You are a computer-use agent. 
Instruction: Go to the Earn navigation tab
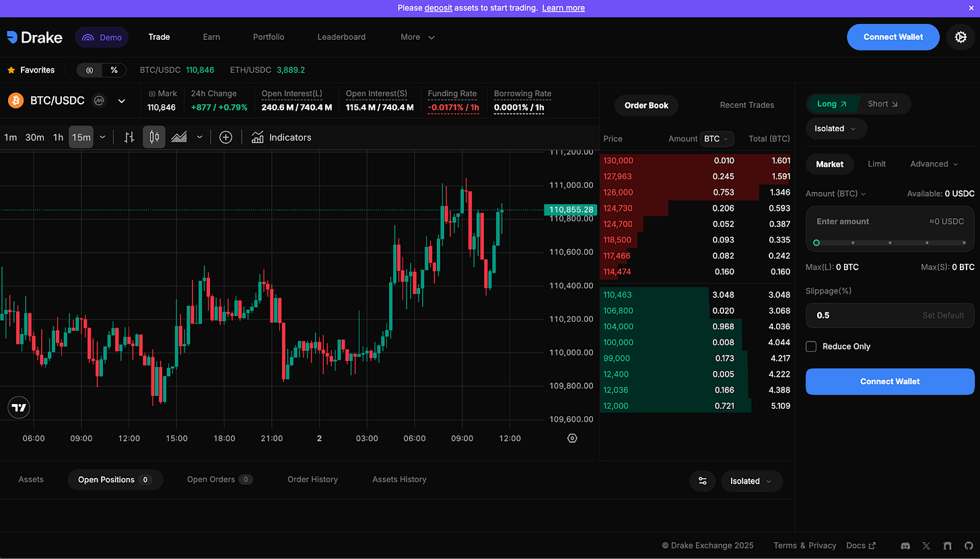point(211,37)
